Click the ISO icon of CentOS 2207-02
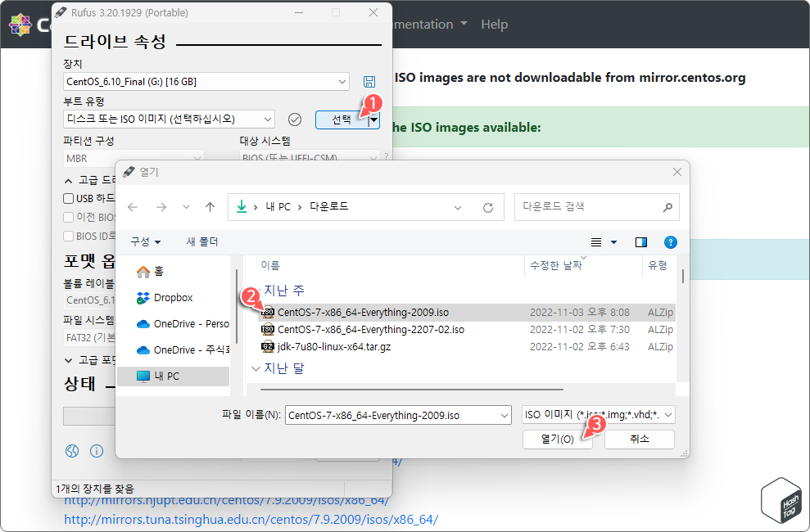The image size is (810, 532). [268, 329]
